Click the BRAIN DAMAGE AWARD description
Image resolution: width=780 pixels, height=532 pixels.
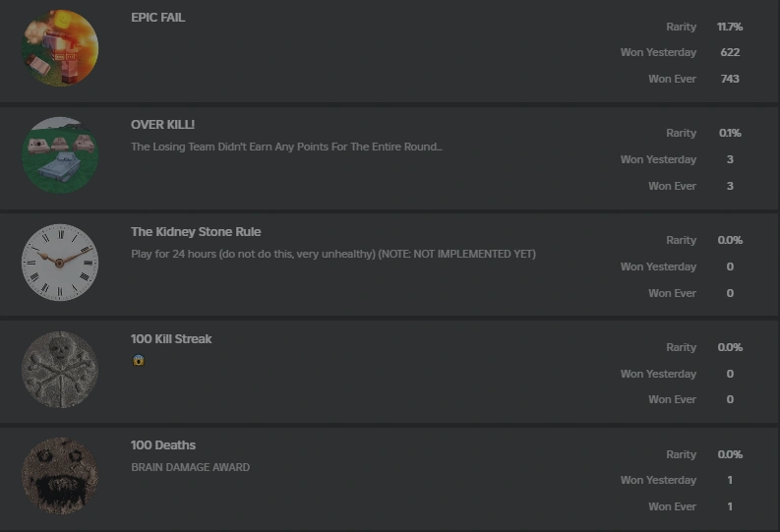[190, 467]
